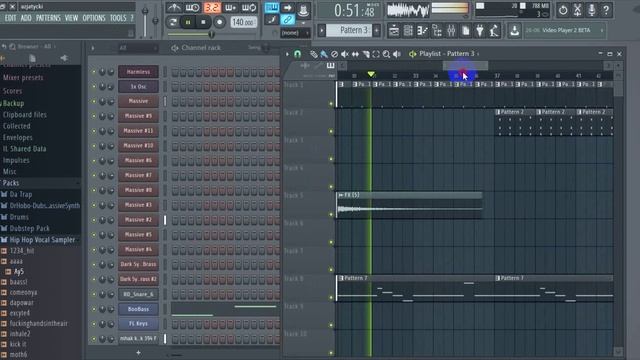Open the OPTIONS menu

coord(94,18)
